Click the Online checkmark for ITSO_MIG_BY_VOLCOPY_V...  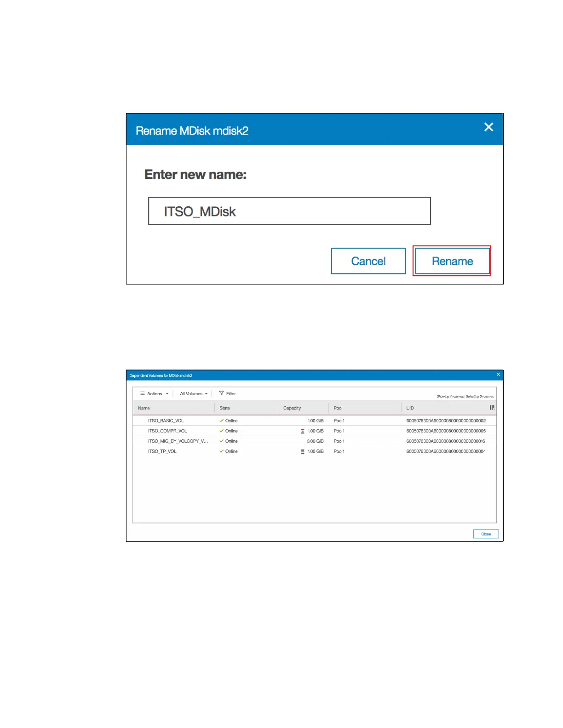pos(222,441)
